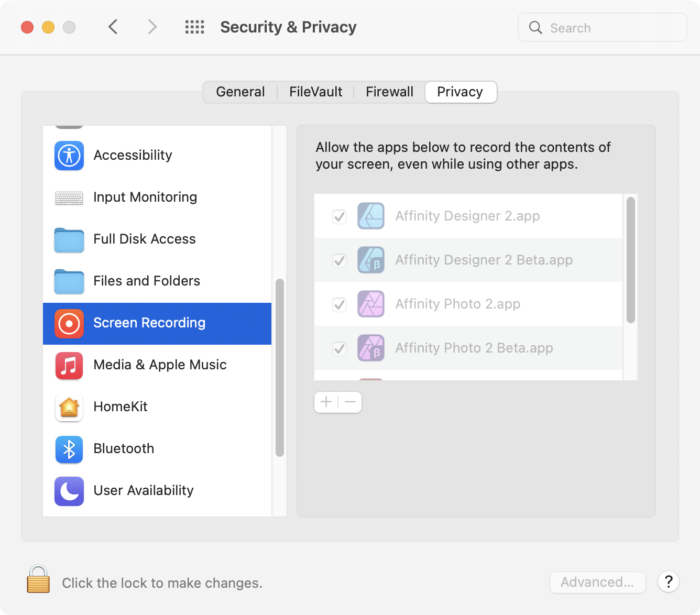Click the lock icon to make changes
Viewport: 700px width, 615px height.
38,579
